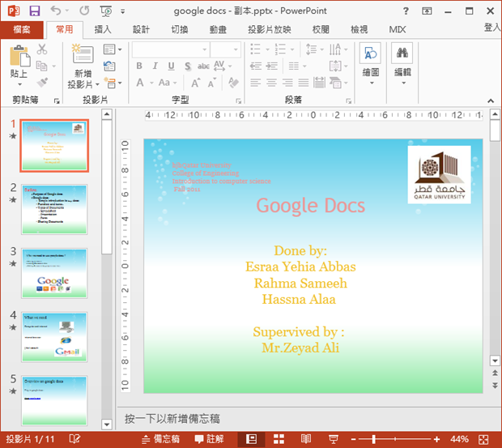This screenshot has width=502, height=448.
Task: Click 登入 sign-in link
Action: [x=492, y=28]
